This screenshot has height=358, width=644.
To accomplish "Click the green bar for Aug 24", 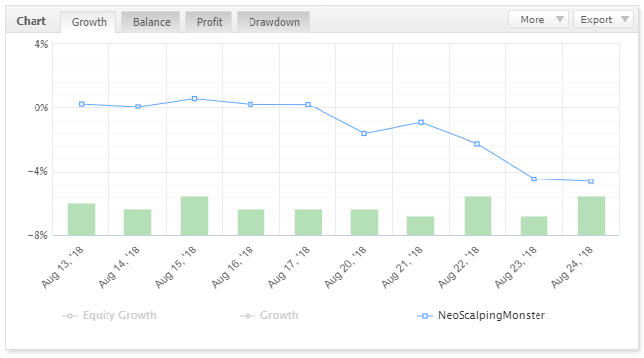I will (x=591, y=216).
